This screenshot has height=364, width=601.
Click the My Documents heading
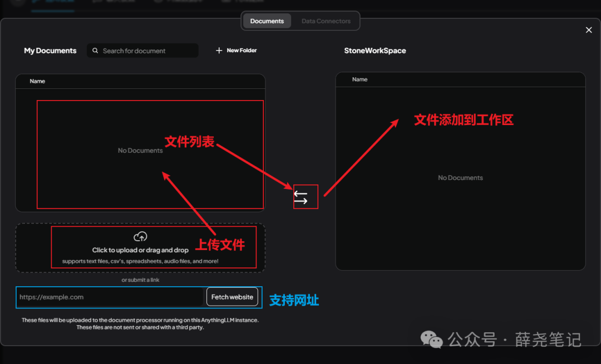(x=50, y=51)
